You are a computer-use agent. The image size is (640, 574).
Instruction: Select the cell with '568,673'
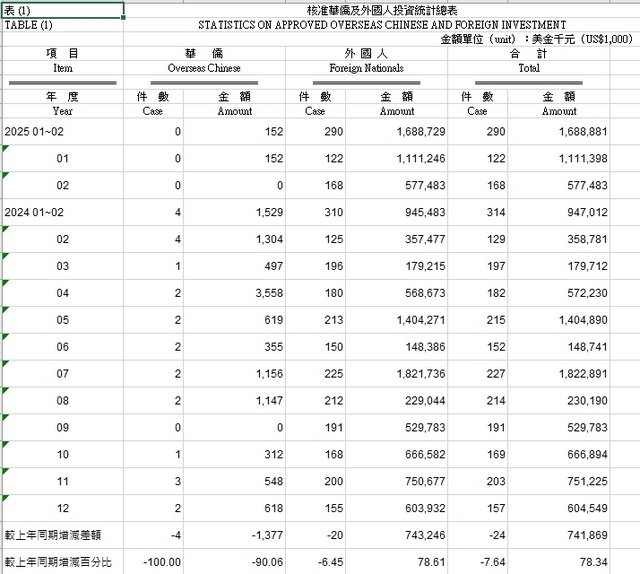(397, 293)
